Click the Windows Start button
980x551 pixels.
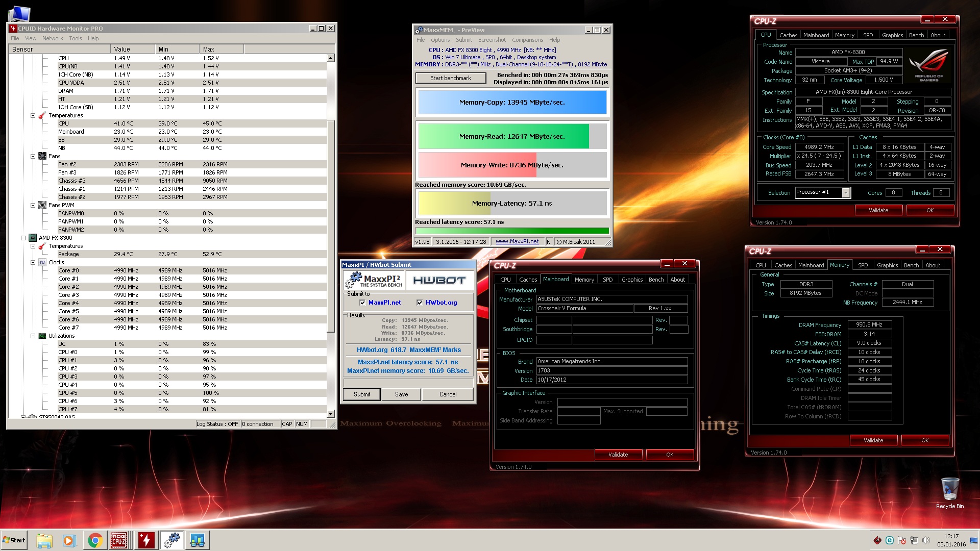coord(14,540)
